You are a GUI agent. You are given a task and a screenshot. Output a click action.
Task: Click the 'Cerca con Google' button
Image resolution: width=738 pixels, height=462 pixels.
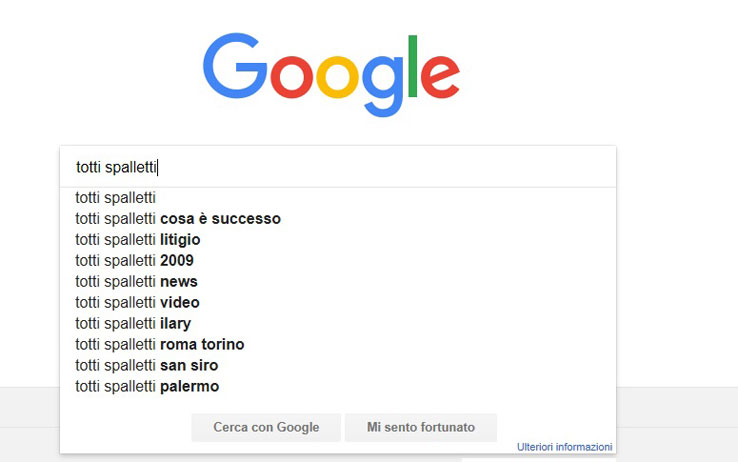[x=266, y=427]
